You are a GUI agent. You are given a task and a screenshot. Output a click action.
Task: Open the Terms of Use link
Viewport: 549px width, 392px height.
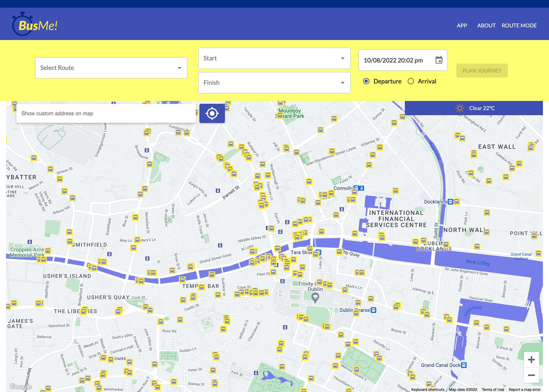click(x=493, y=389)
